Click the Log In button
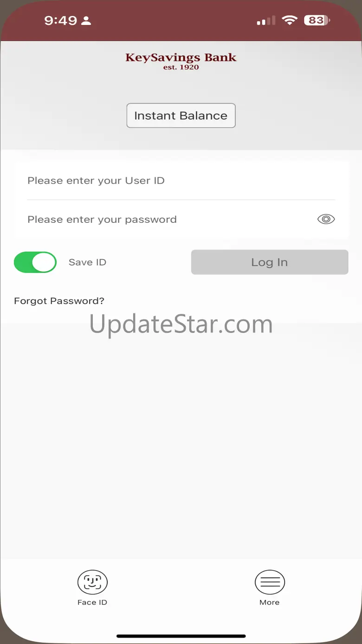The width and height of the screenshot is (362, 644). coord(270,262)
